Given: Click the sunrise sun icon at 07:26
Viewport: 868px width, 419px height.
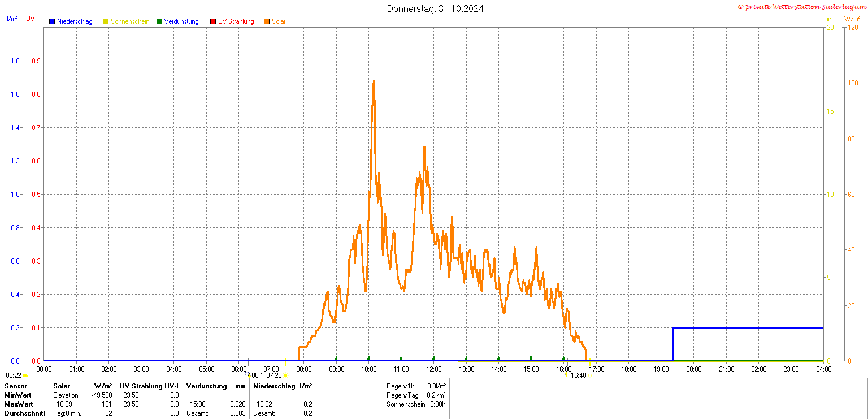Looking at the screenshot, I should [285, 375].
